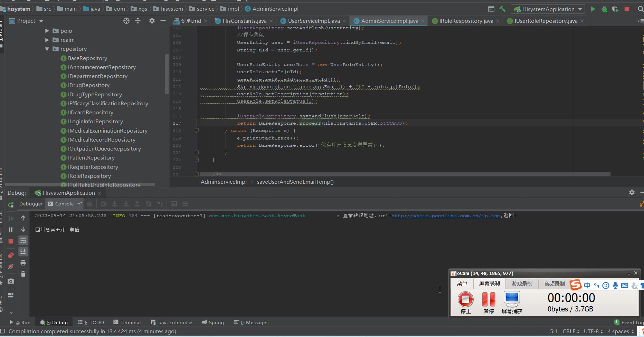Click the Print console output icon

(x=23, y=263)
